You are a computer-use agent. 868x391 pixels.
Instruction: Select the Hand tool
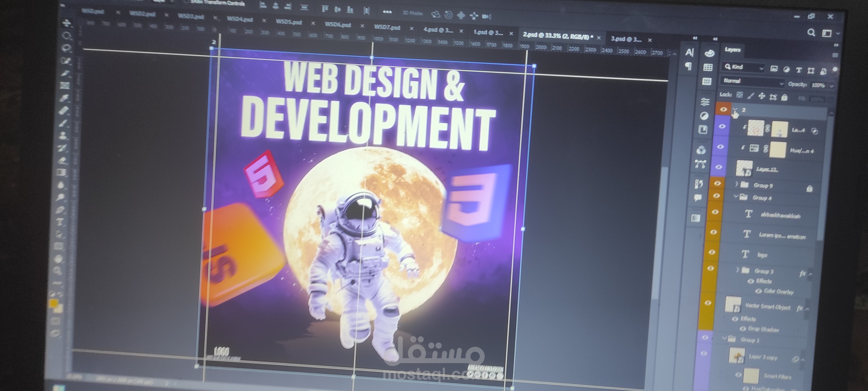point(59,259)
